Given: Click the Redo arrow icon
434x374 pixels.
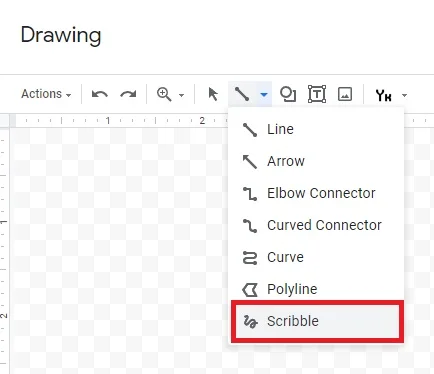Looking at the screenshot, I should tap(128, 94).
